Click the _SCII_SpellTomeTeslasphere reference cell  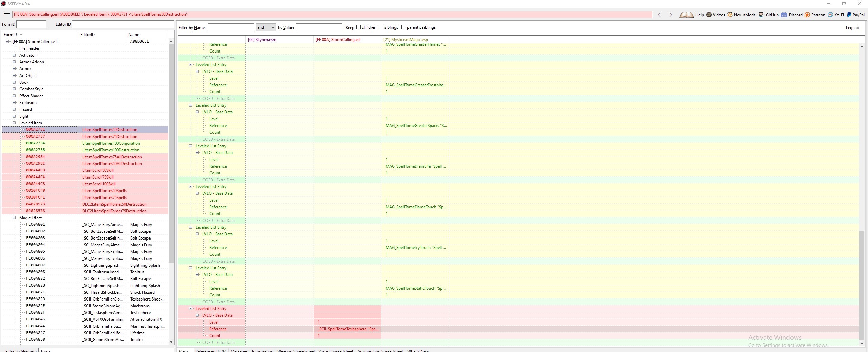(x=348, y=329)
